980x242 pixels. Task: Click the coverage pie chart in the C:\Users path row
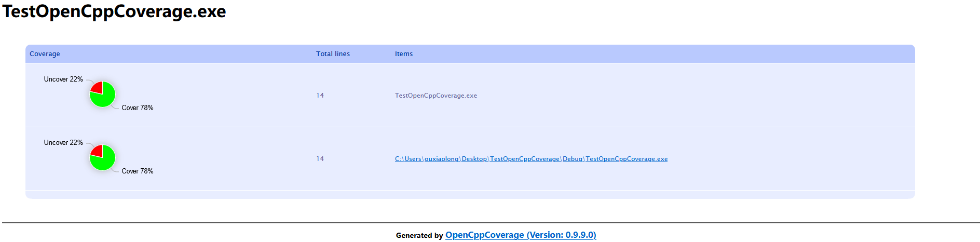click(102, 157)
